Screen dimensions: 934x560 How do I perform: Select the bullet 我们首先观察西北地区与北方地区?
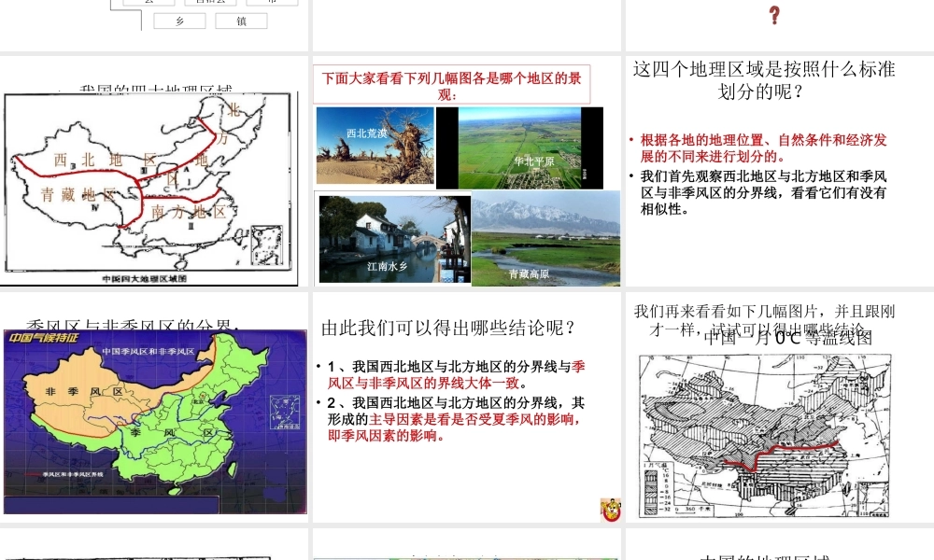pyautogui.click(x=763, y=193)
